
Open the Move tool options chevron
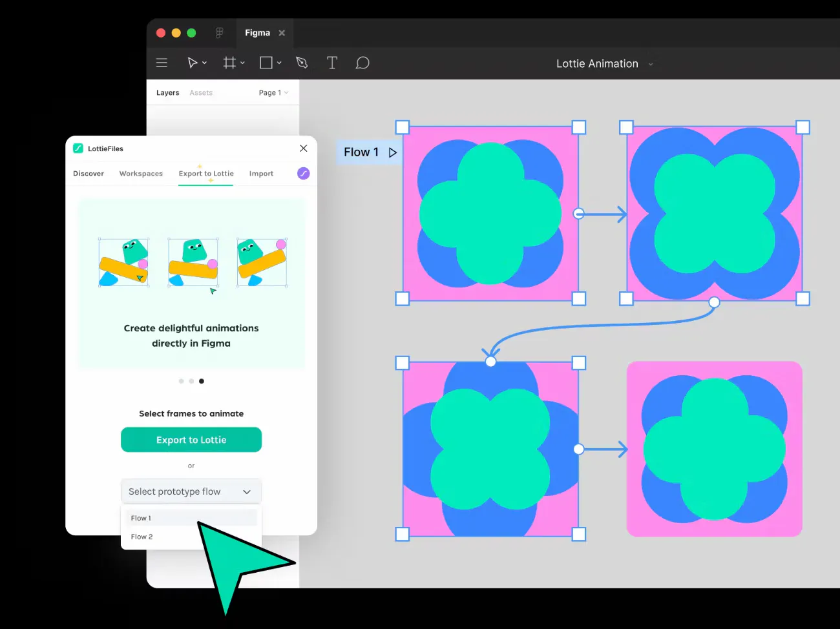click(204, 63)
